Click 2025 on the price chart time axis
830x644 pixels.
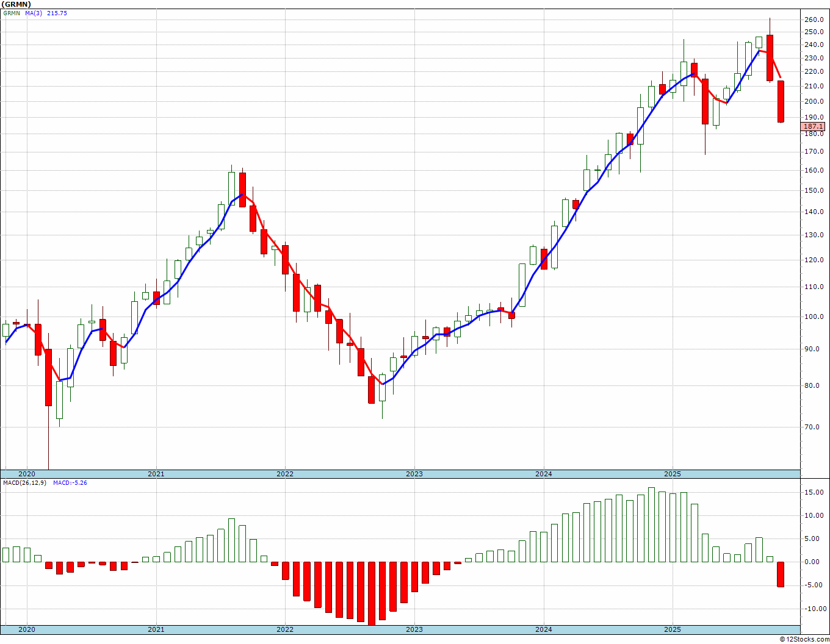pos(673,474)
